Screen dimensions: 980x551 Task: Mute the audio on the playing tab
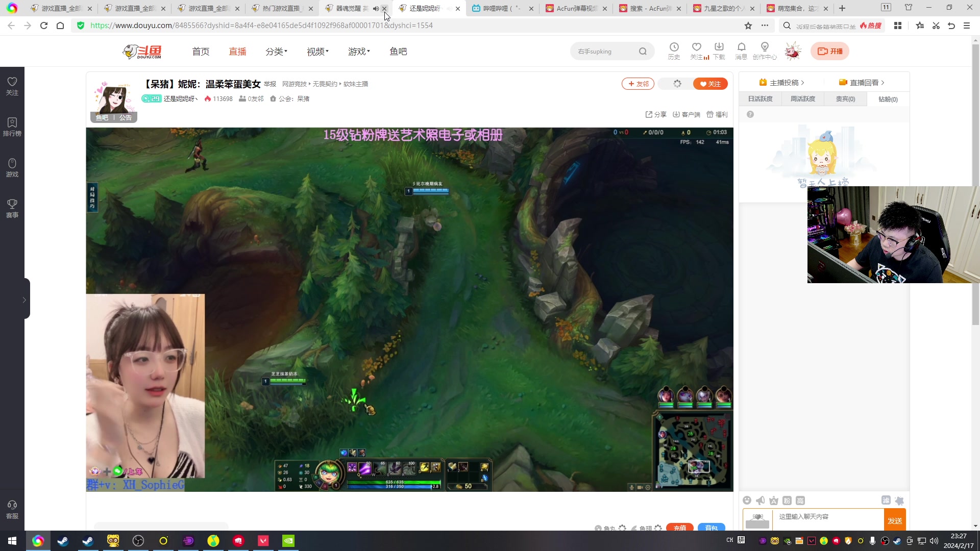[376, 9]
